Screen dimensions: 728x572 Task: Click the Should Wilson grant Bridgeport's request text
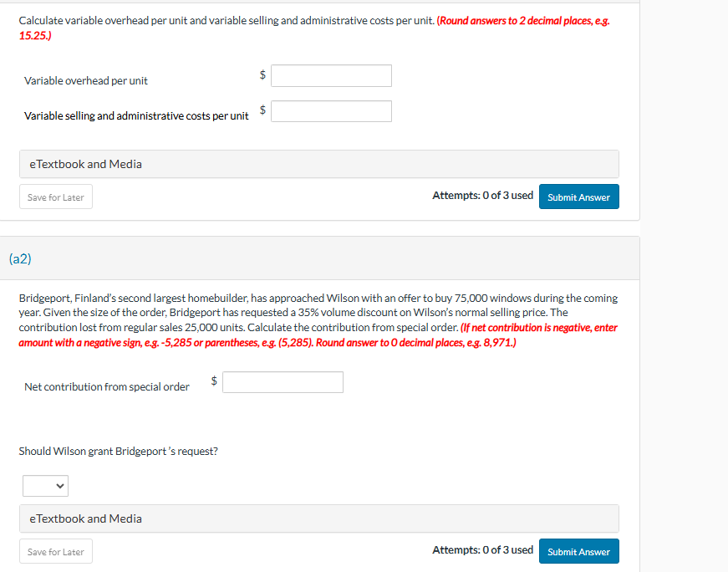coord(118,451)
